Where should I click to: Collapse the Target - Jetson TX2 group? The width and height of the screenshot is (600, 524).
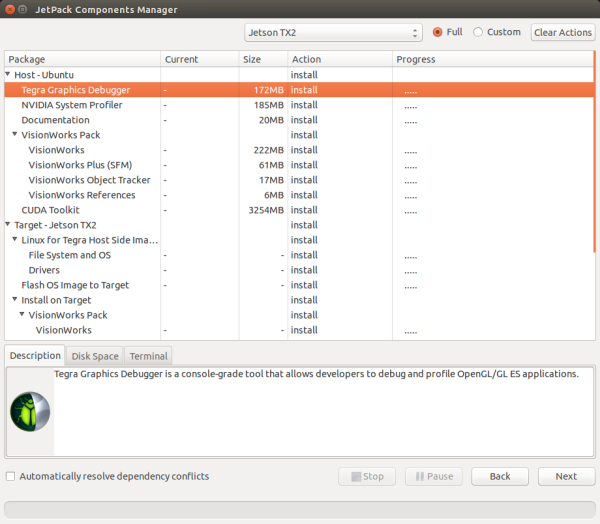click(9, 225)
